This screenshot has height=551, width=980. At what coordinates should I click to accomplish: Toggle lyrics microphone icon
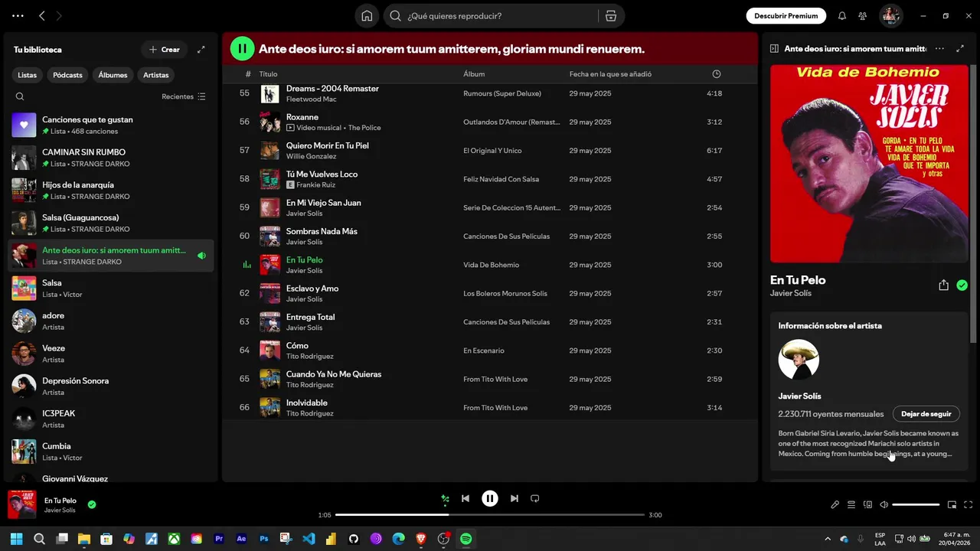[835, 505]
